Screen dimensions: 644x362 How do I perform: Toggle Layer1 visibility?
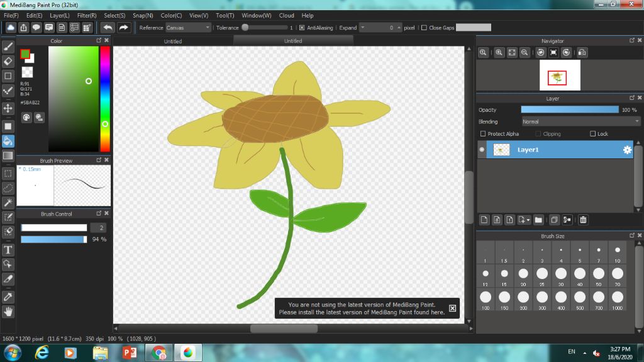click(x=482, y=150)
